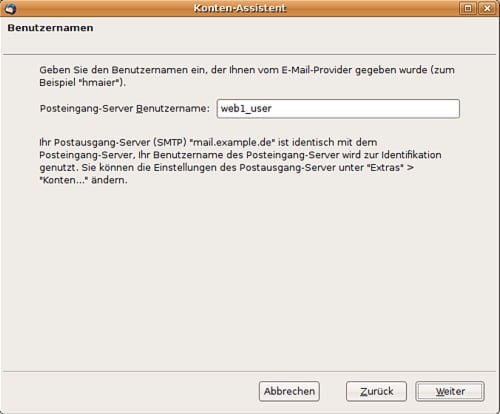This screenshot has height=414, width=500.
Task: Focus the Posteingang-Server Benutzername field
Action: pos(338,109)
